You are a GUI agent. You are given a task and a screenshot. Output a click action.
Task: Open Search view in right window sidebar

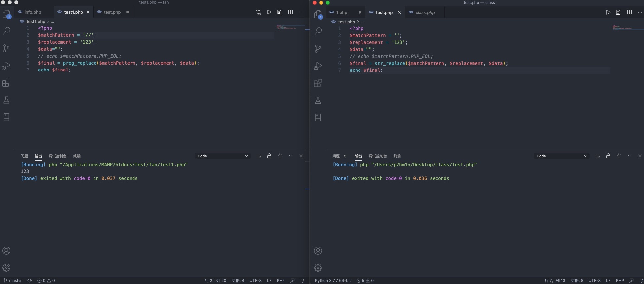coord(318,31)
